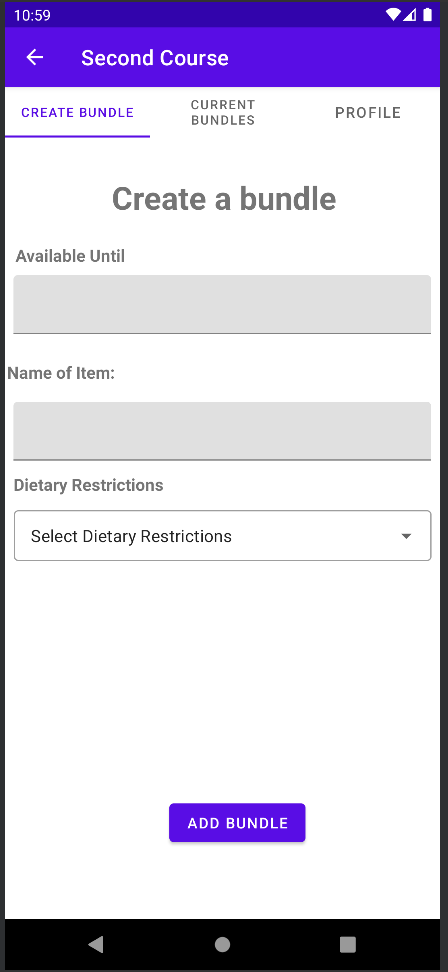Tap the back arrow beside Second Course
The image size is (448, 972).
[x=35, y=58]
